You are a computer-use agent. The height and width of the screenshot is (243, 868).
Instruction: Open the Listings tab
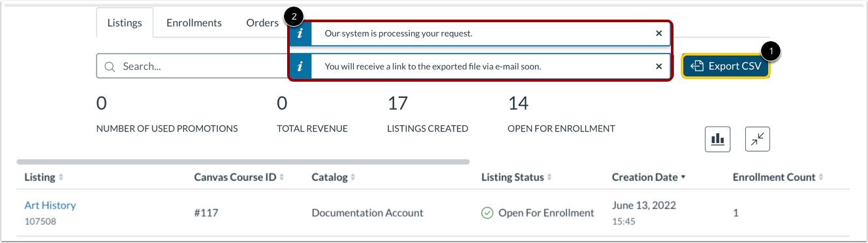click(x=125, y=23)
